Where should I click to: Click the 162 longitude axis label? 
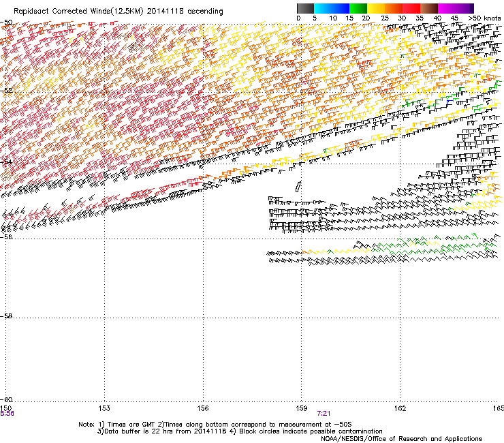coord(400,408)
